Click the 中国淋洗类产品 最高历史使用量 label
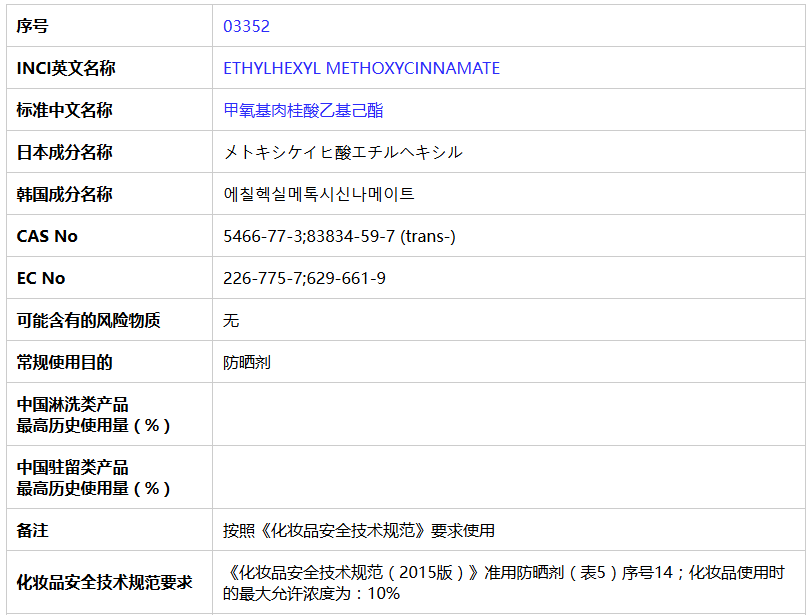 pyautogui.click(x=94, y=415)
